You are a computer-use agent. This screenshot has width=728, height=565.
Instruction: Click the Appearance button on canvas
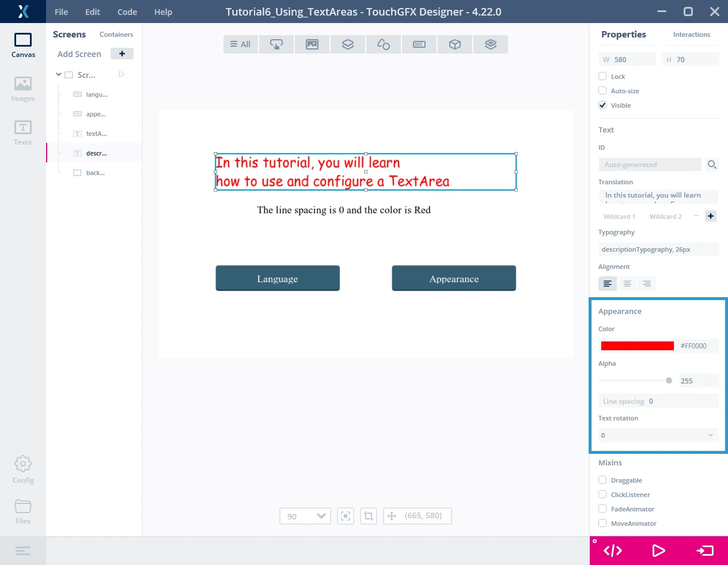454,279
